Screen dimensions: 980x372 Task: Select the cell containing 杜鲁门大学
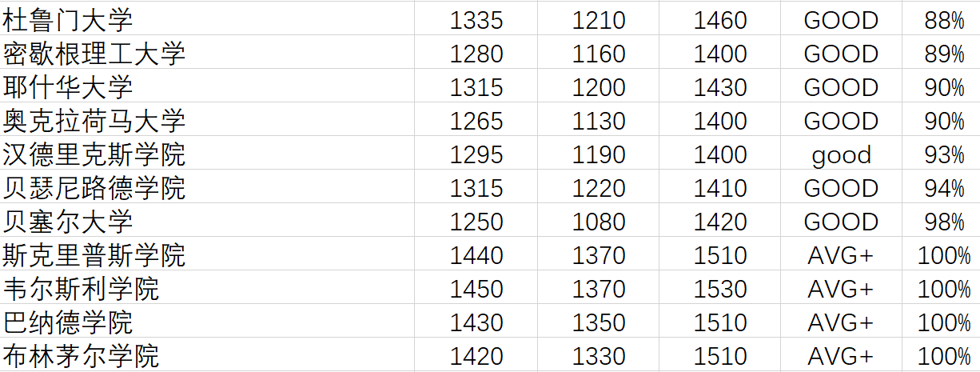68,20
